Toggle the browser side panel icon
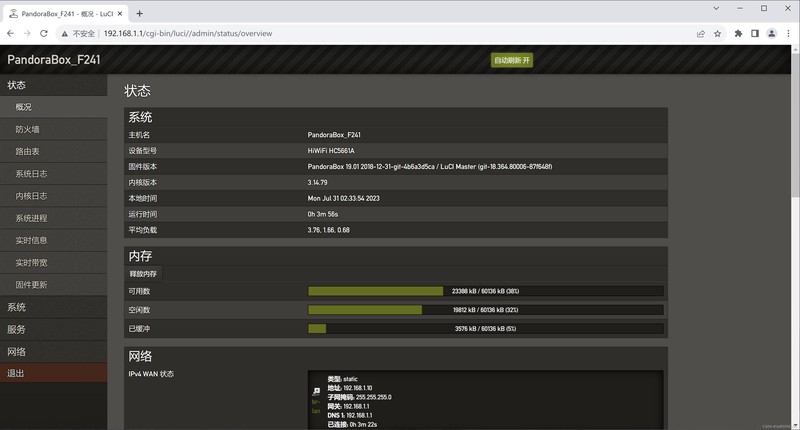 point(755,34)
